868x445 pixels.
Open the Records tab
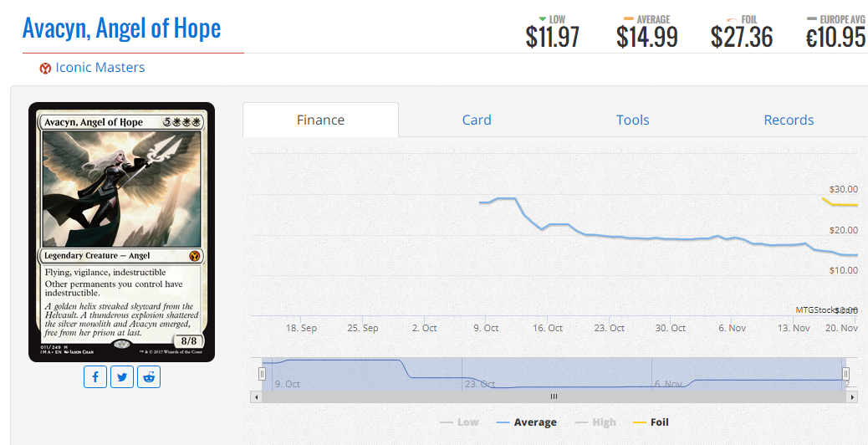pos(789,120)
